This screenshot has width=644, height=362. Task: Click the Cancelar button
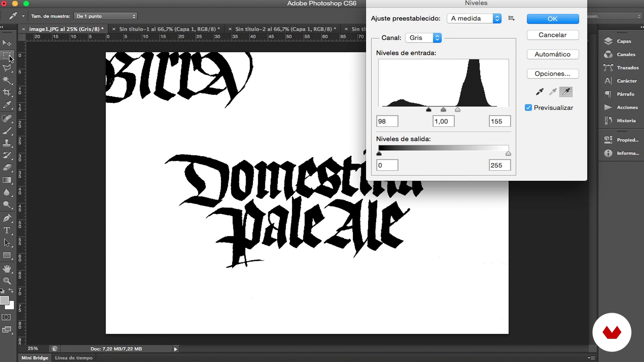(x=553, y=35)
